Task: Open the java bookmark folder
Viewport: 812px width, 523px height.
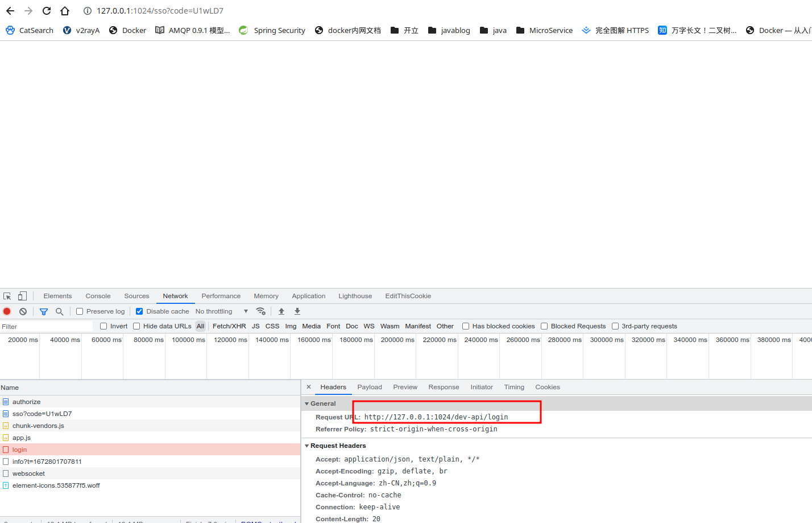Action: click(x=493, y=30)
